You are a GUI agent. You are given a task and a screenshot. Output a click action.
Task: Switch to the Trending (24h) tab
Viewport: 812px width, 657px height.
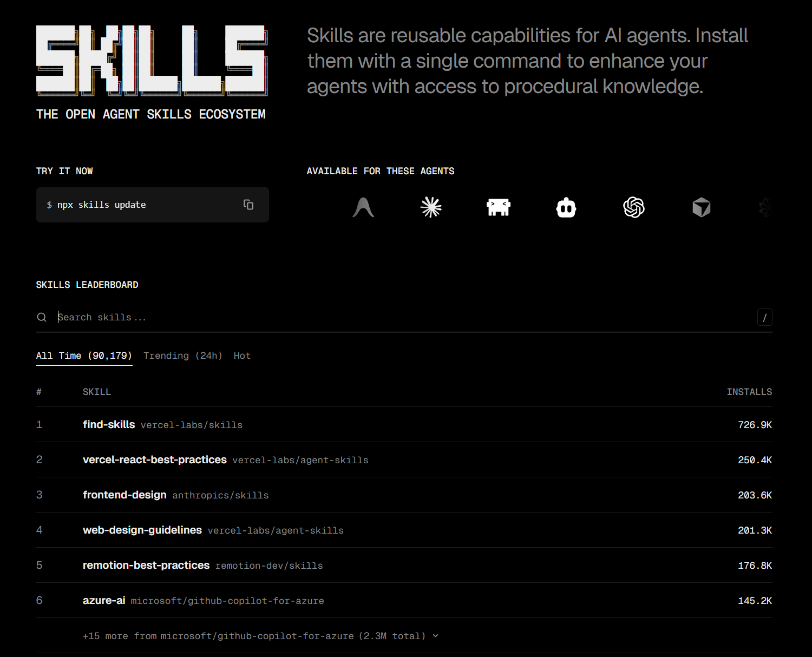click(x=183, y=356)
